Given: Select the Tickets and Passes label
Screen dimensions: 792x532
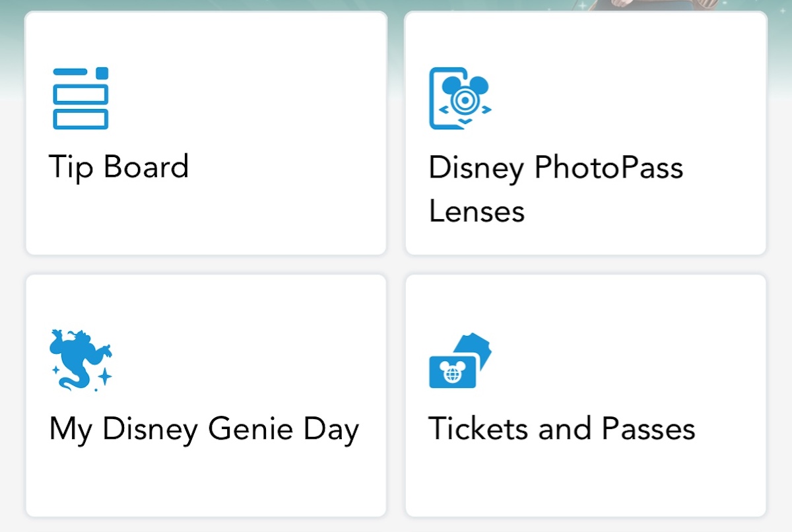Looking at the screenshot, I should (x=562, y=428).
